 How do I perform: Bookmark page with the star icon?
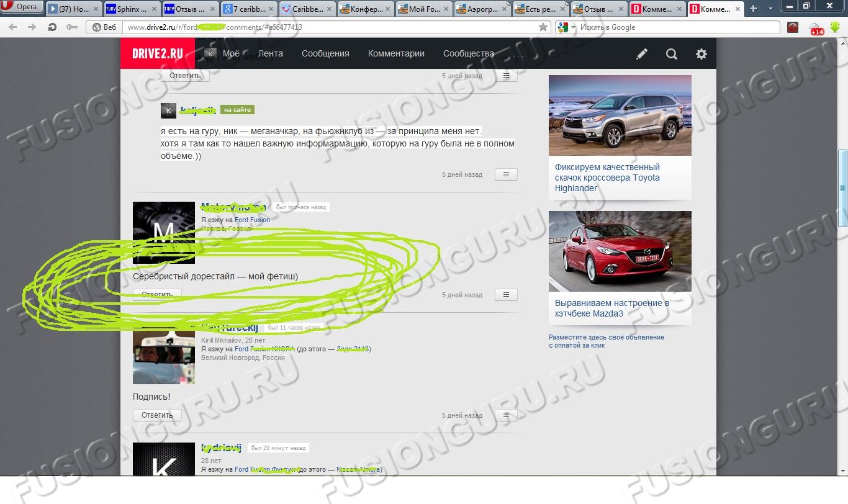pyautogui.click(x=543, y=27)
